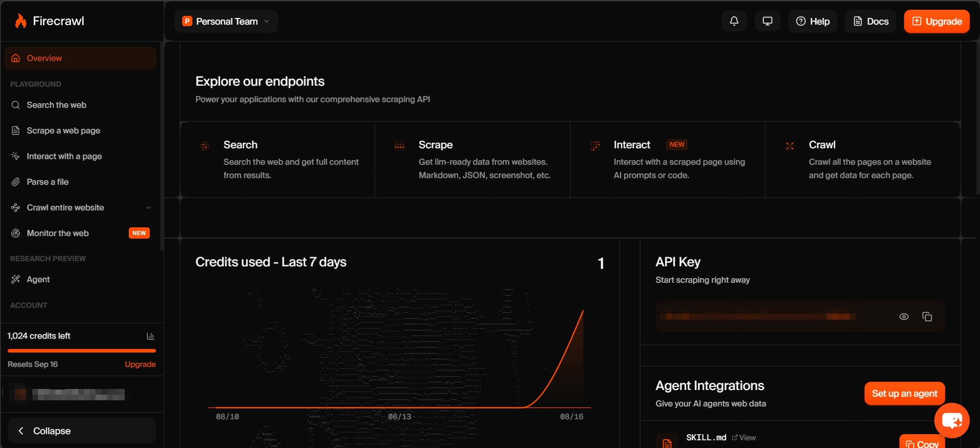
Task: Click the Search endpoint dotted icon
Action: click(204, 146)
